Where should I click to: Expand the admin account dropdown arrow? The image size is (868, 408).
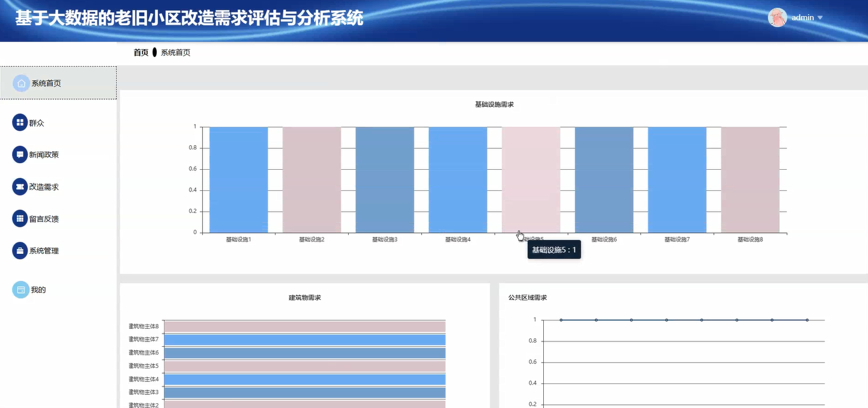pyautogui.click(x=820, y=18)
